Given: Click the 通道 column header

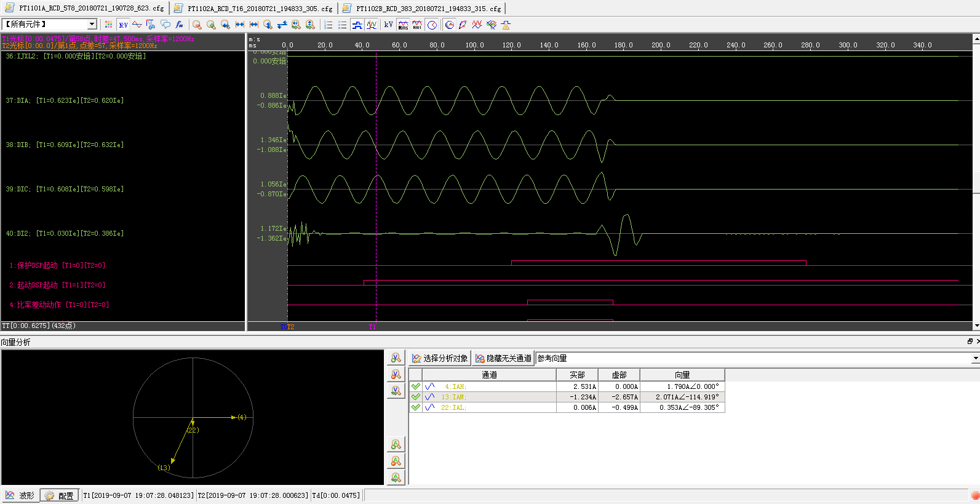Looking at the screenshot, I should tap(489, 375).
